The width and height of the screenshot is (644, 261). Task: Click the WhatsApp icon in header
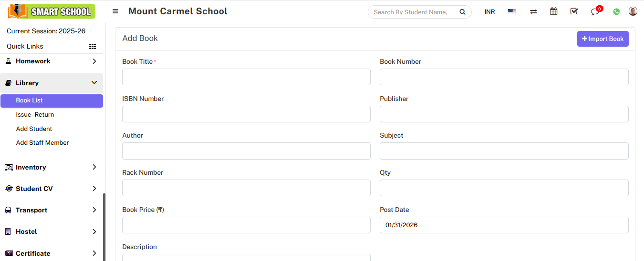click(616, 12)
